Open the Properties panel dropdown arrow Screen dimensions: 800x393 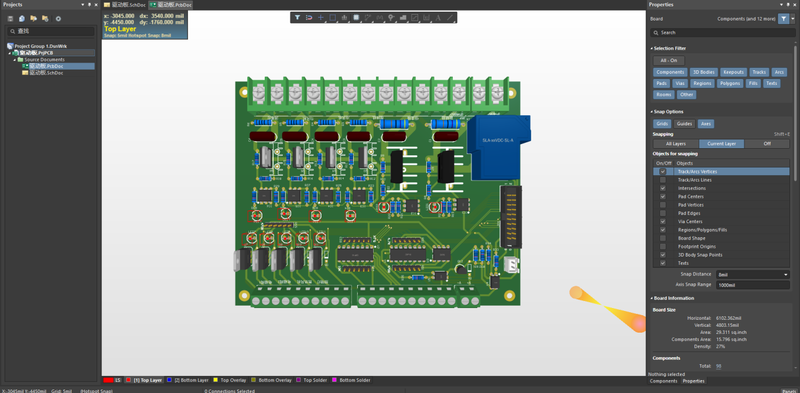tap(781, 5)
